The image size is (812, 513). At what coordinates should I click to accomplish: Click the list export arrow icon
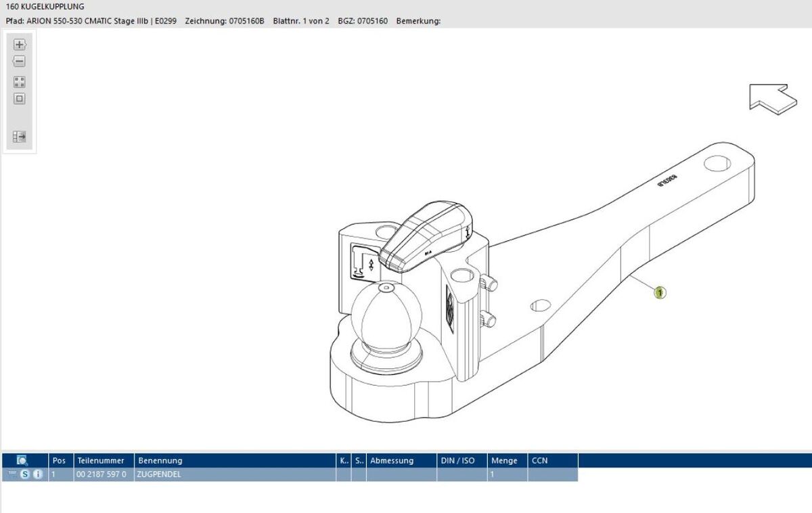click(x=20, y=137)
